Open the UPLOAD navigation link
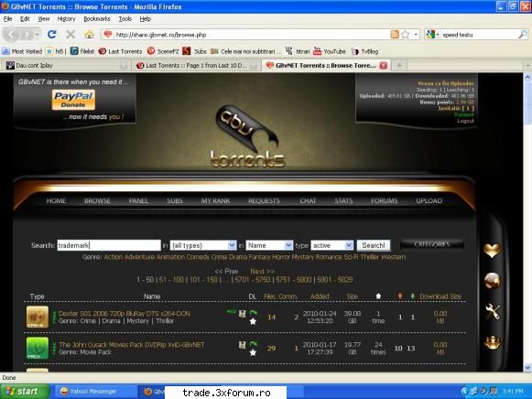532x399 pixels. click(429, 200)
